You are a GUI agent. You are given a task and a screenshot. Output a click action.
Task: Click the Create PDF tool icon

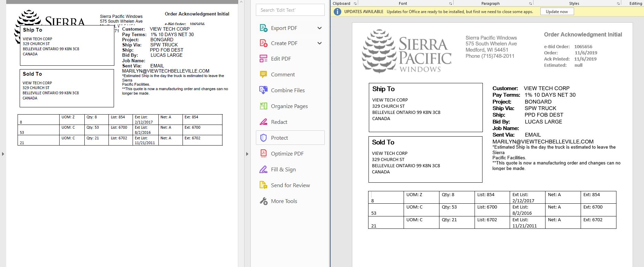coord(263,43)
